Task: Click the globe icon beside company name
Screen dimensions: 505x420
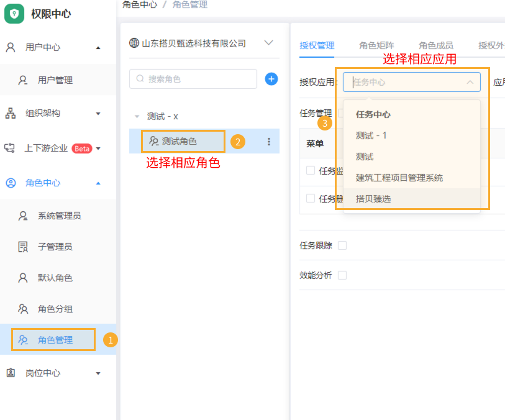Action: 134,42
